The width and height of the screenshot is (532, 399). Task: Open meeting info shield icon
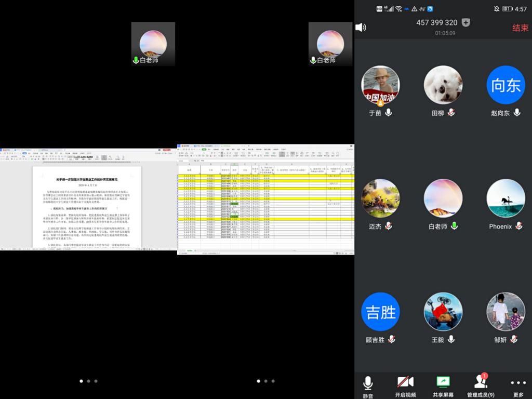[x=466, y=22]
